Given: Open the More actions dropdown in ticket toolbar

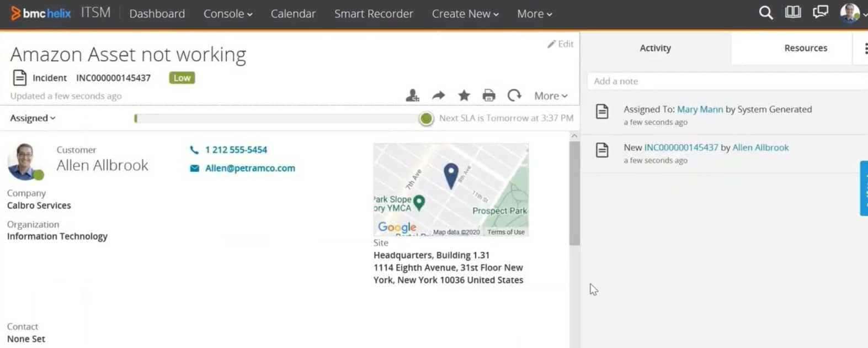Looking at the screenshot, I should [x=550, y=96].
